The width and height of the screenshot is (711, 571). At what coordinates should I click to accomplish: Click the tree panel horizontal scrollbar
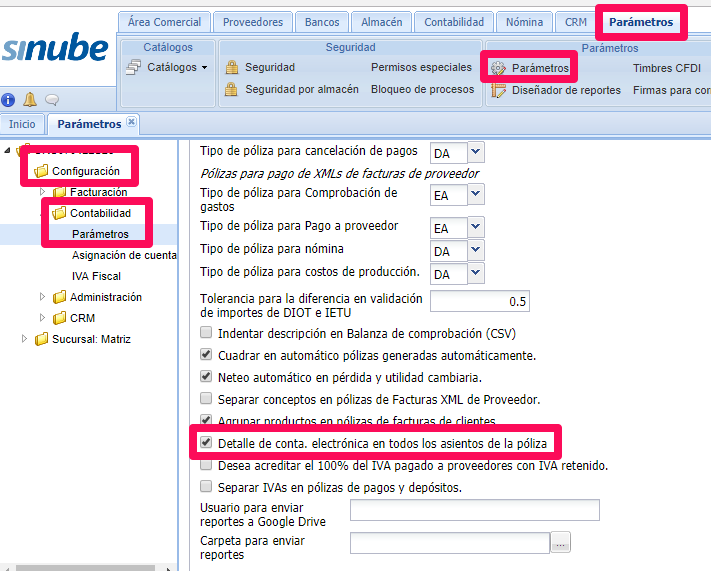pyautogui.click(x=85, y=568)
